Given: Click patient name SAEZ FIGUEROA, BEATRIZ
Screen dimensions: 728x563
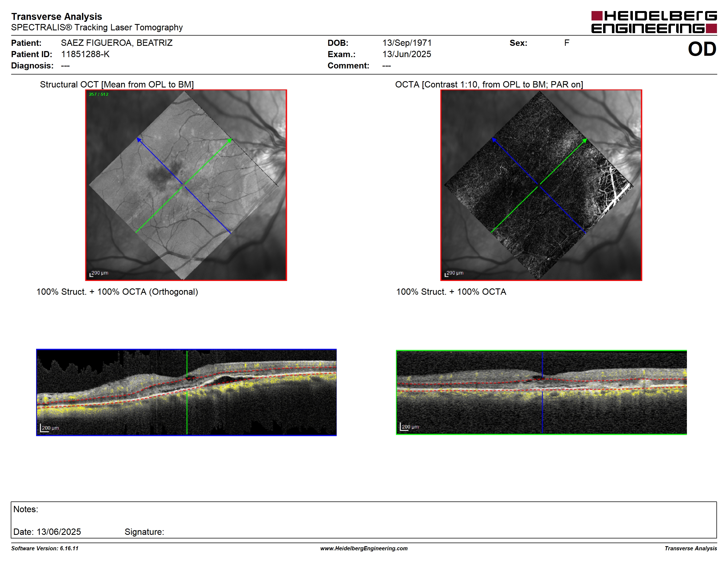Looking at the screenshot, I should click(x=117, y=43).
